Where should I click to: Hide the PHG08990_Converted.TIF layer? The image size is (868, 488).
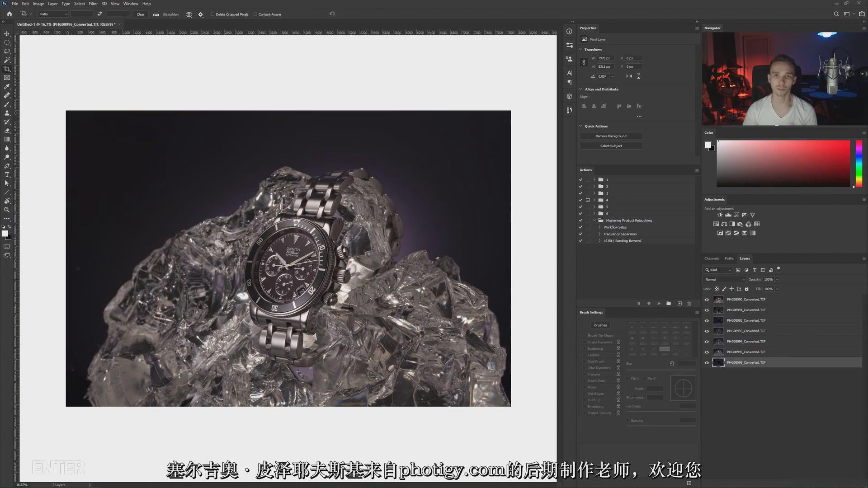[x=707, y=300]
